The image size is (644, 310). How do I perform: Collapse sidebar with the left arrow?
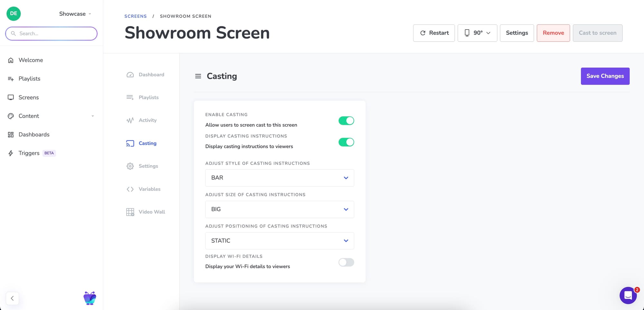coord(12,298)
